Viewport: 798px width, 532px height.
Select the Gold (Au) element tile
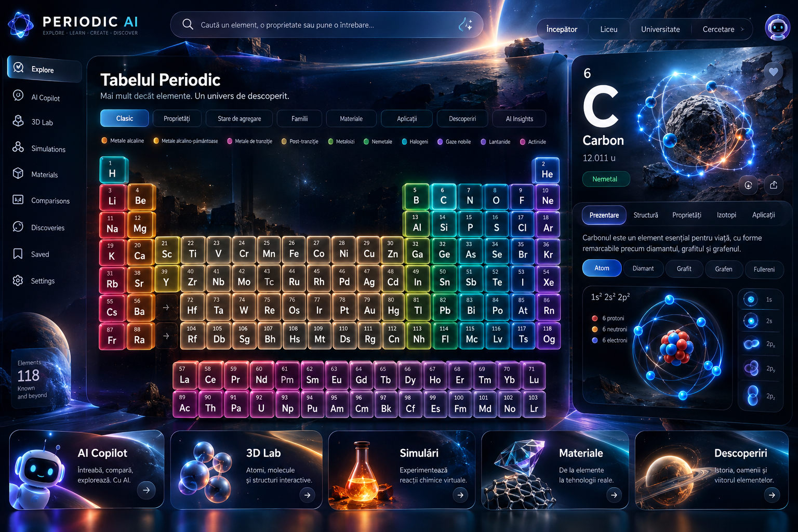point(369,307)
